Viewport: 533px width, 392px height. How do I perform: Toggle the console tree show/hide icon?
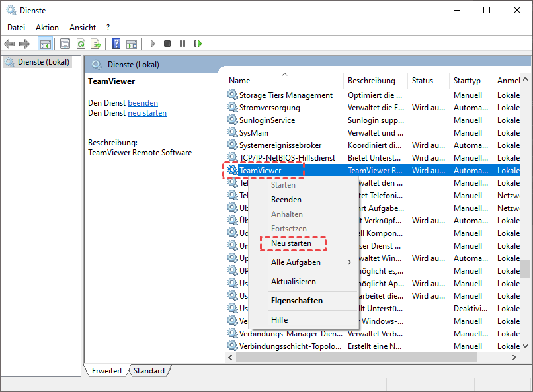(46, 44)
